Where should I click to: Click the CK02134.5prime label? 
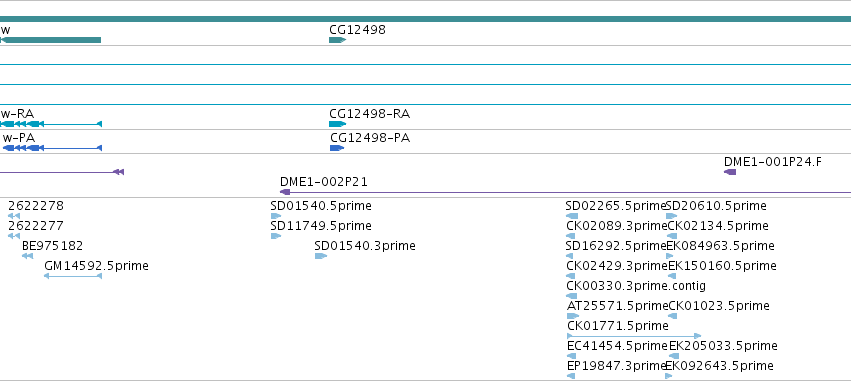(718, 226)
